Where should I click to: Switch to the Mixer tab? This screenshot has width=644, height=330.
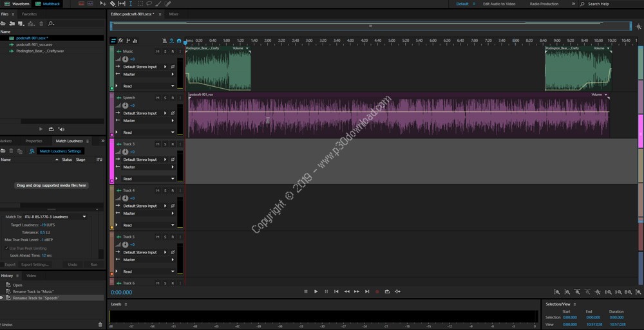click(x=174, y=14)
